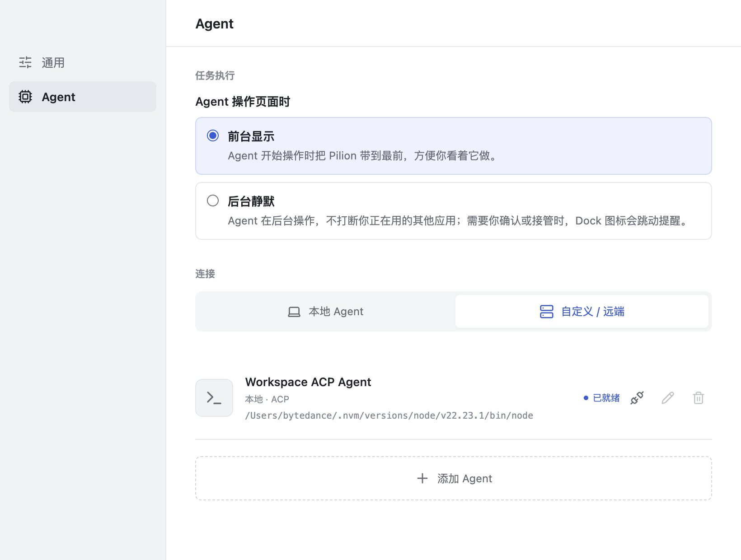Disconnect Workspace ACP Agent via plug icon

click(637, 398)
